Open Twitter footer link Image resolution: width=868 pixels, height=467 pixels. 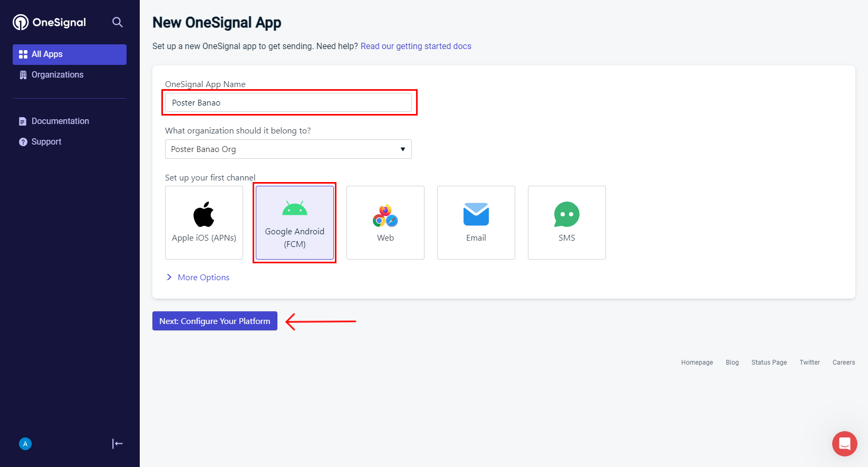[x=809, y=363]
